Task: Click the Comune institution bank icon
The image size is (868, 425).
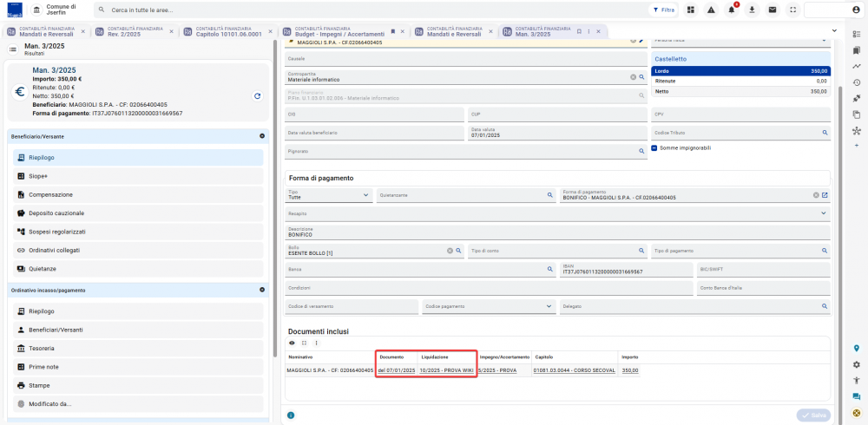Action: [36, 10]
